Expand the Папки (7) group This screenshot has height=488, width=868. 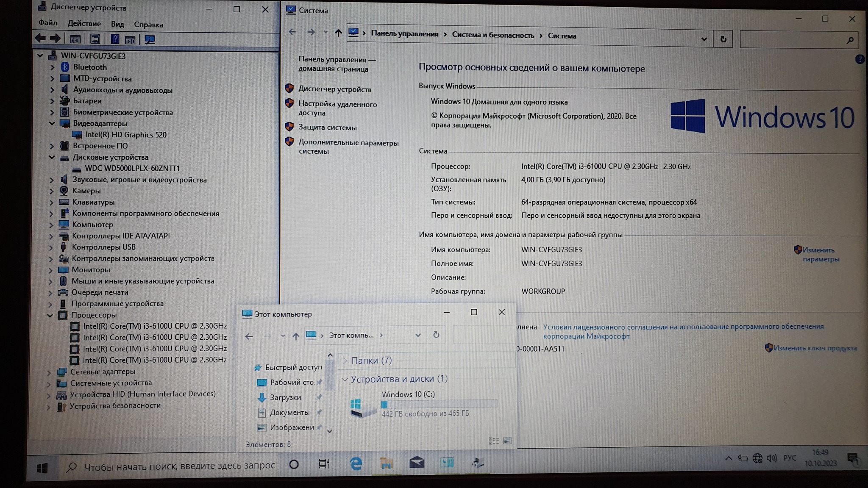[x=345, y=360]
